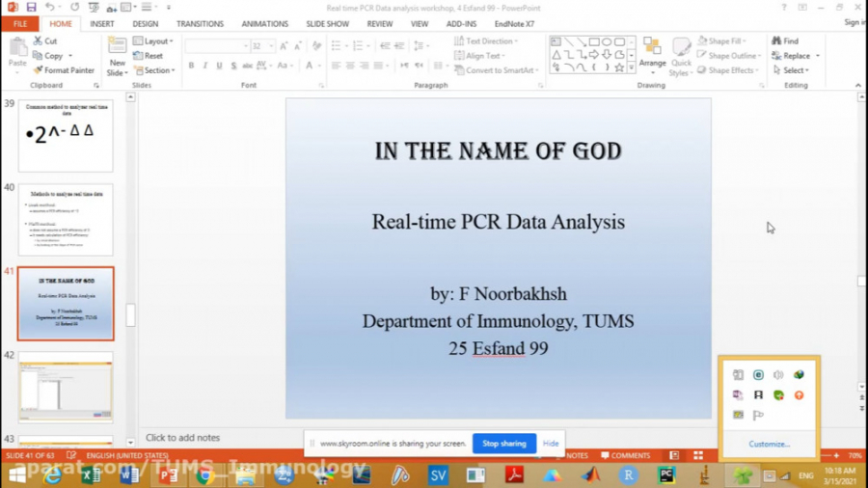Image resolution: width=868 pixels, height=488 pixels.
Task: Toggle Bold formatting
Action: (191, 66)
